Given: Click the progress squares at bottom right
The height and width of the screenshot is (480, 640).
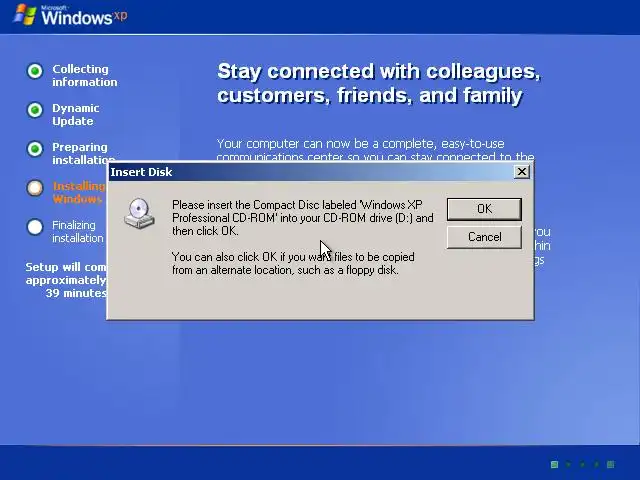Looking at the screenshot, I should point(582,464).
